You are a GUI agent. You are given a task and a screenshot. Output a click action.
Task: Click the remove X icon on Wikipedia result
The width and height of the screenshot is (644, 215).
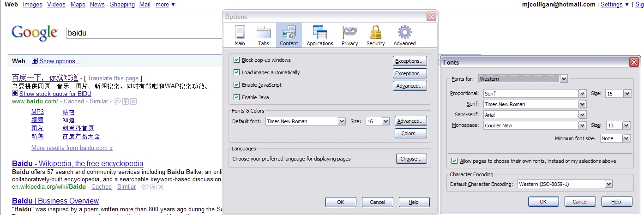coord(161,187)
